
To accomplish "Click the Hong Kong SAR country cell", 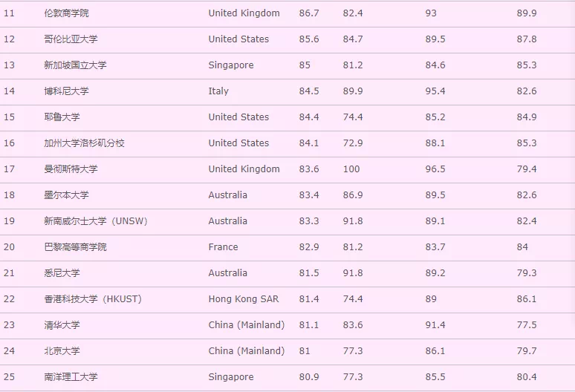I will [x=244, y=299].
